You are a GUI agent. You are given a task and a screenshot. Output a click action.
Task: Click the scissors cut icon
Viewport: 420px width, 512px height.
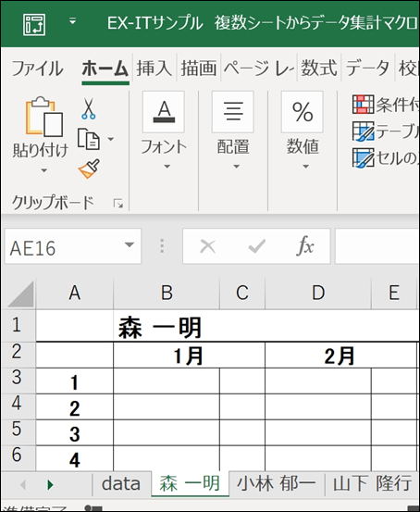89,108
